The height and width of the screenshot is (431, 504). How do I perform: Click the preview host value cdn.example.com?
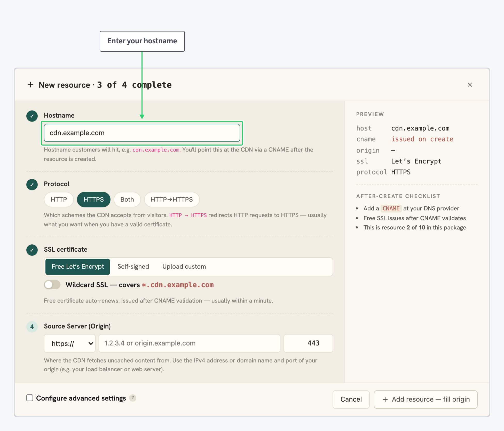[420, 128]
